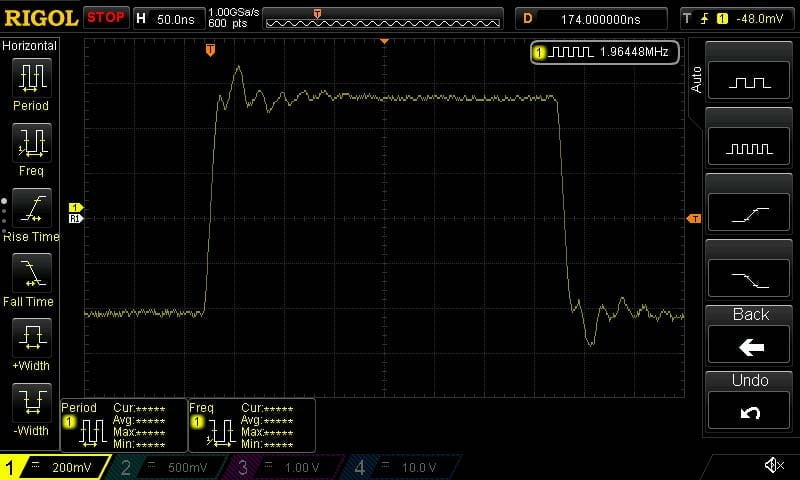Click the RIGOL logo

point(41,19)
